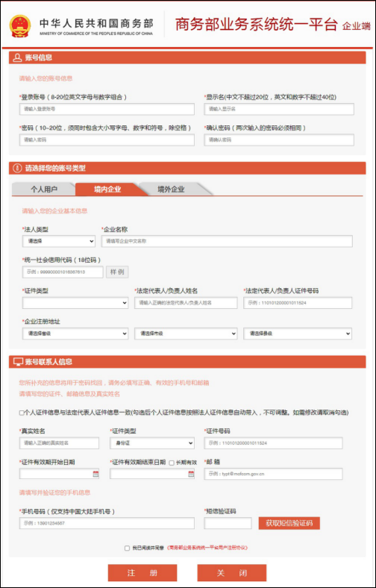Click the alert icon beside 请选择您的账号类型
The width and height of the screenshot is (376, 588).
[x=17, y=169]
